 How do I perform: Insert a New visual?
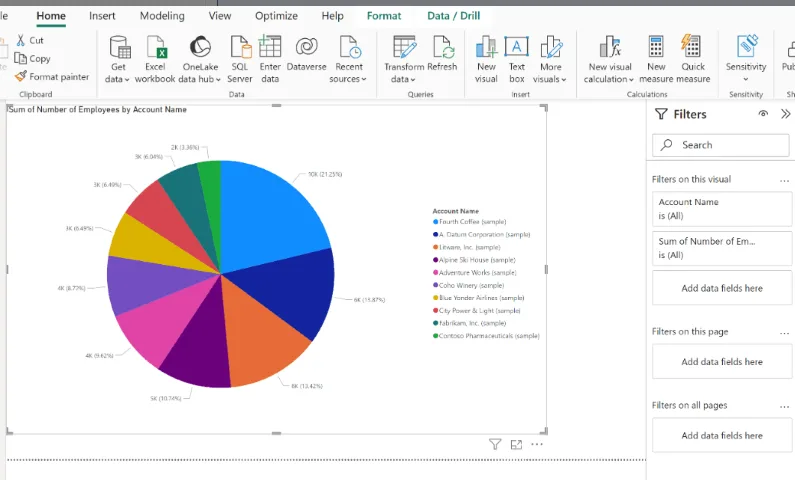click(x=486, y=59)
